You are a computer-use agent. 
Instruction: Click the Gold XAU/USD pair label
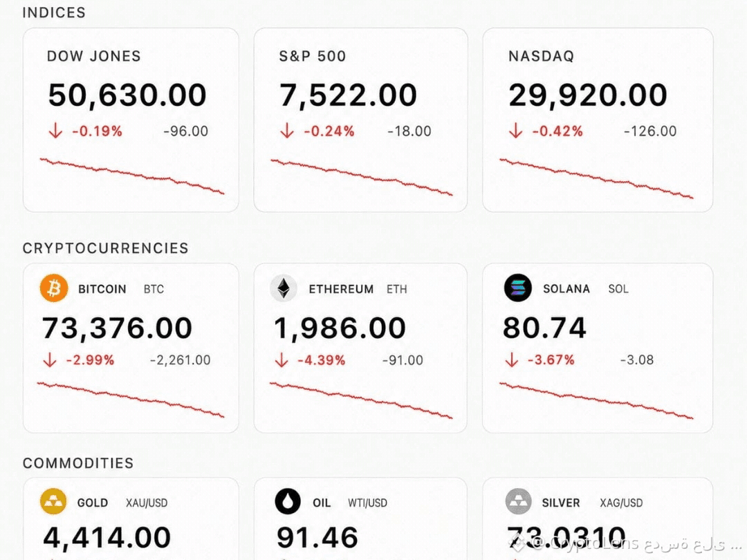(147, 503)
